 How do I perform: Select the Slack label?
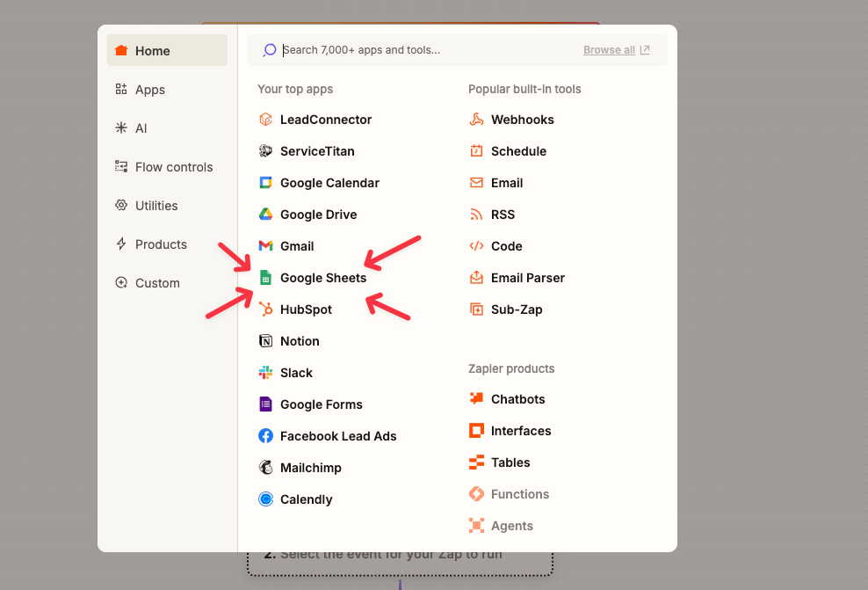296,373
